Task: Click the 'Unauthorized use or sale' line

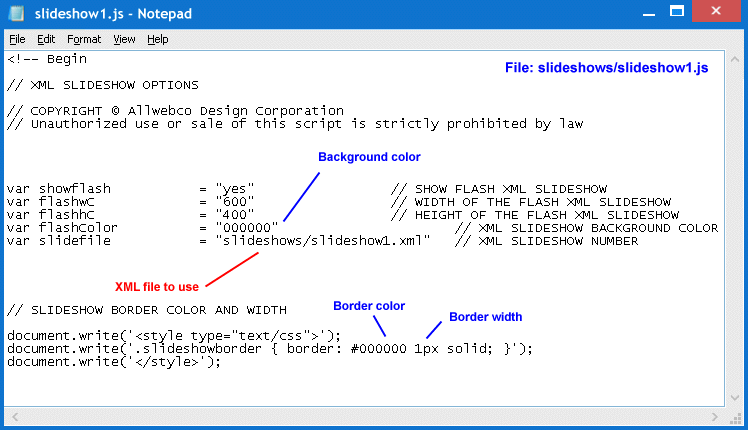Action: (x=295, y=124)
